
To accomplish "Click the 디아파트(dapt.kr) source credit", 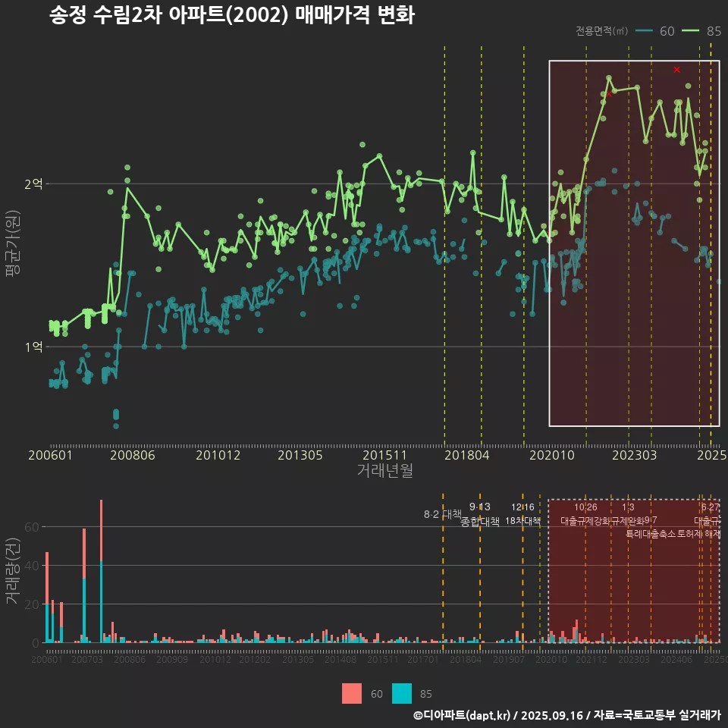I will pos(463,715).
